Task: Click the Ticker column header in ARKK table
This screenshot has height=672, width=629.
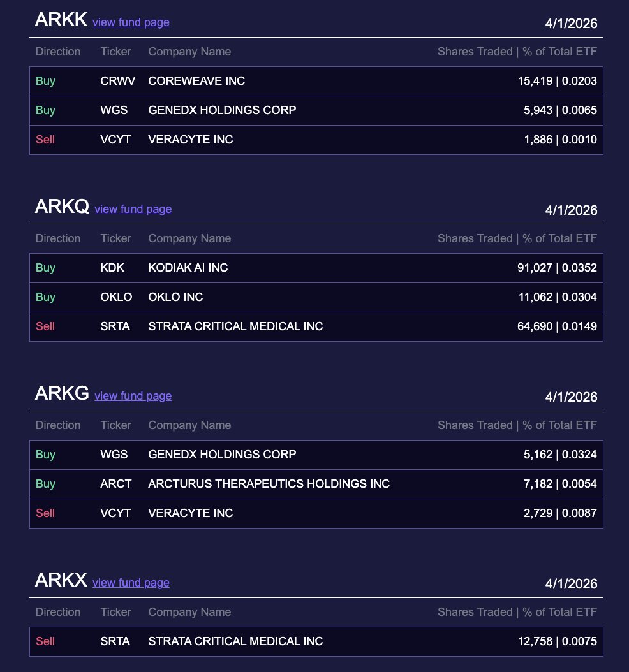Action: click(x=115, y=52)
